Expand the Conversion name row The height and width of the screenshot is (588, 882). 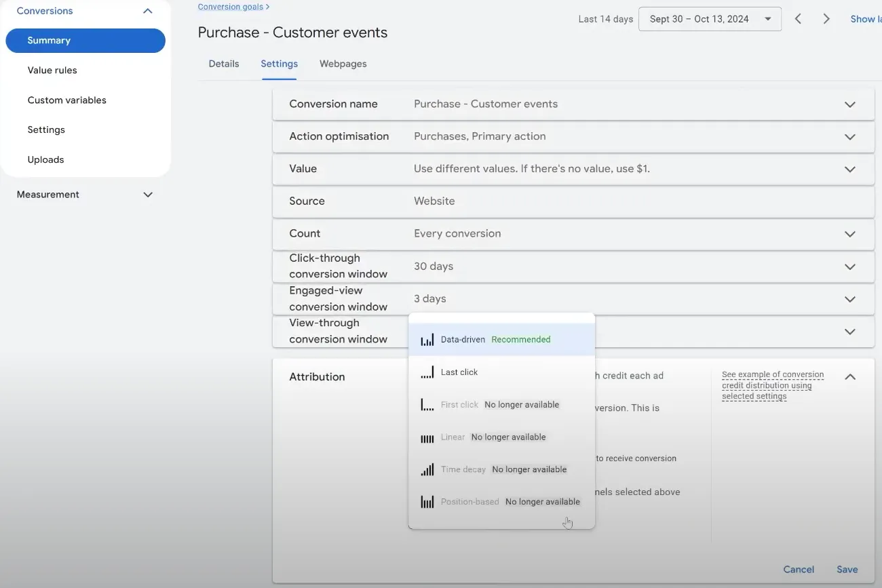pos(850,104)
